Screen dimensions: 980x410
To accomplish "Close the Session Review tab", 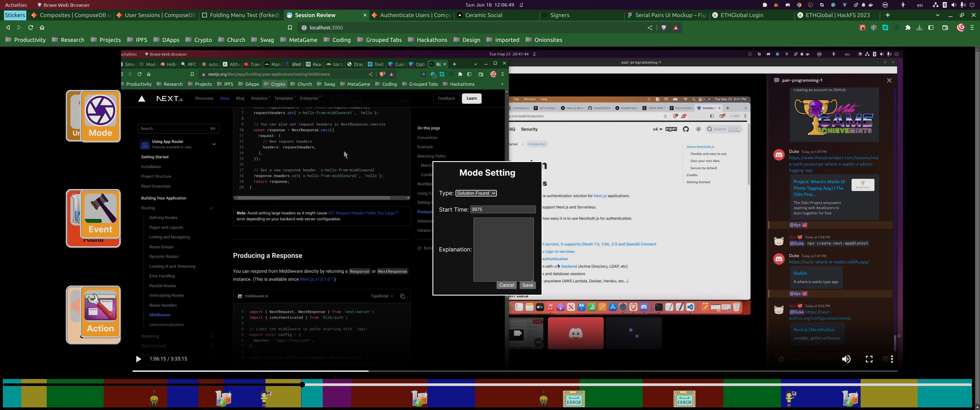I will point(365,15).
